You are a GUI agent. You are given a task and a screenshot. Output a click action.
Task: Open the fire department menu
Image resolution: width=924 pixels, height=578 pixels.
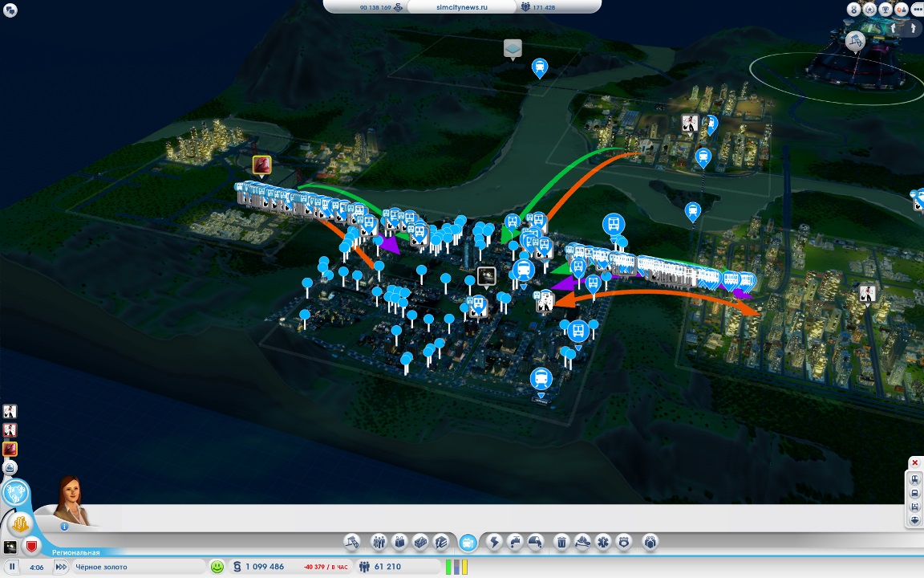click(582, 541)
